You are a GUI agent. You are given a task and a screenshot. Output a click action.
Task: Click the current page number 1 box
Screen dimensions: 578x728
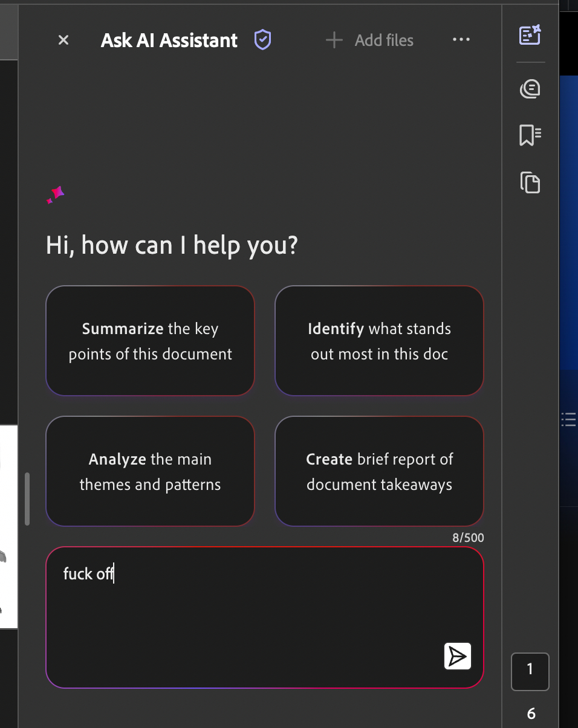click(x=530, y=671)
